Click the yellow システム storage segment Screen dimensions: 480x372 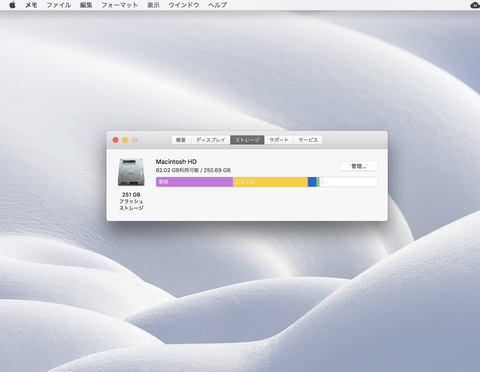coord(270,182)
